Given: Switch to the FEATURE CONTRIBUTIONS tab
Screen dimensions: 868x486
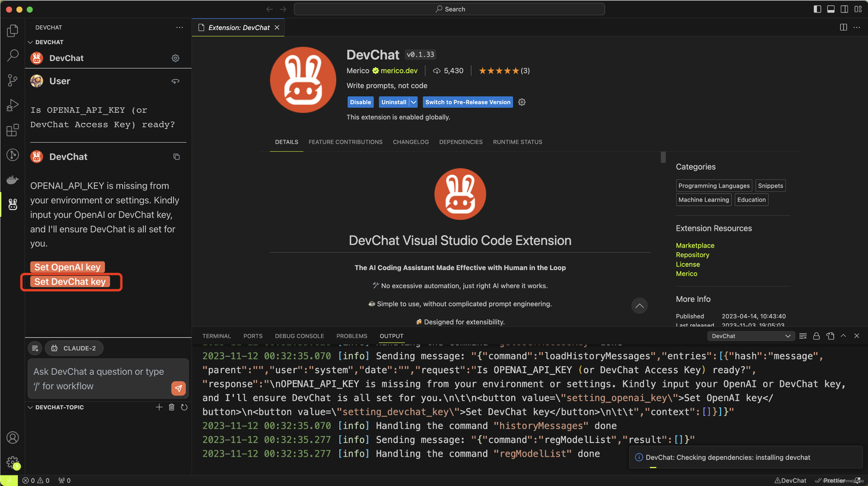Looking at the screenshot, I should pos(345,142).
